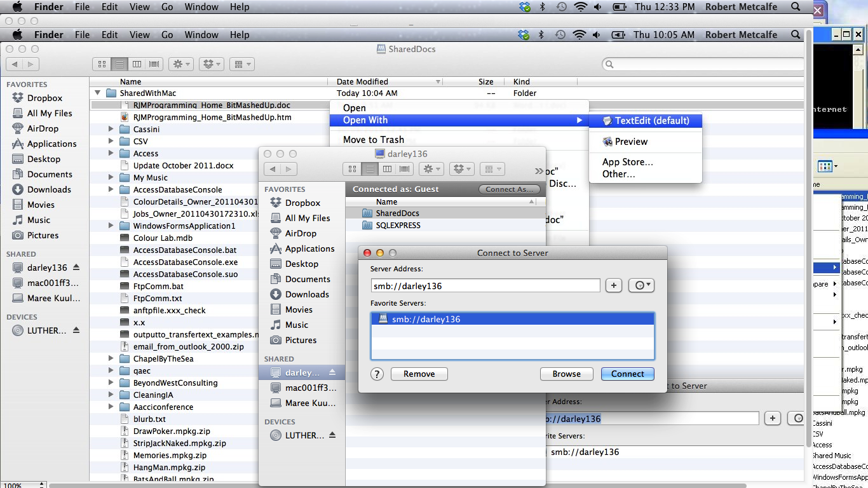Go back in darley136 window
The height and width of the screenshot is (488, 868).
point(273,169)
